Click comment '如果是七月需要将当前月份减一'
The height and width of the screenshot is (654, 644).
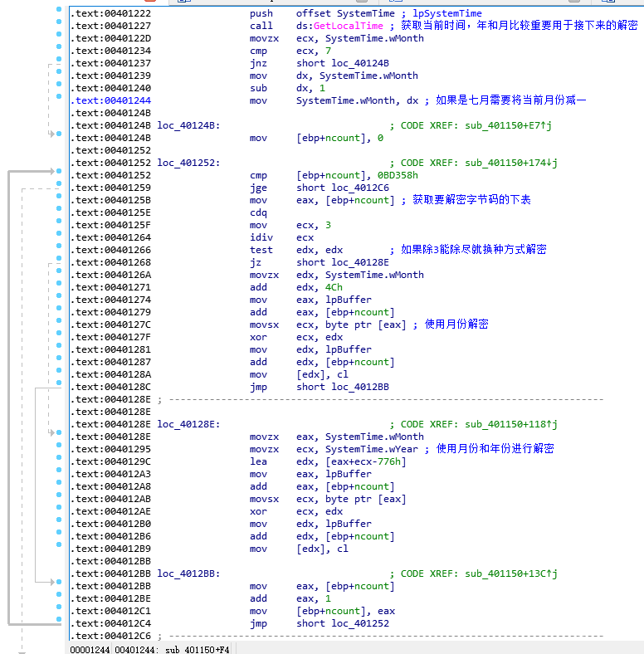point(511,100)
